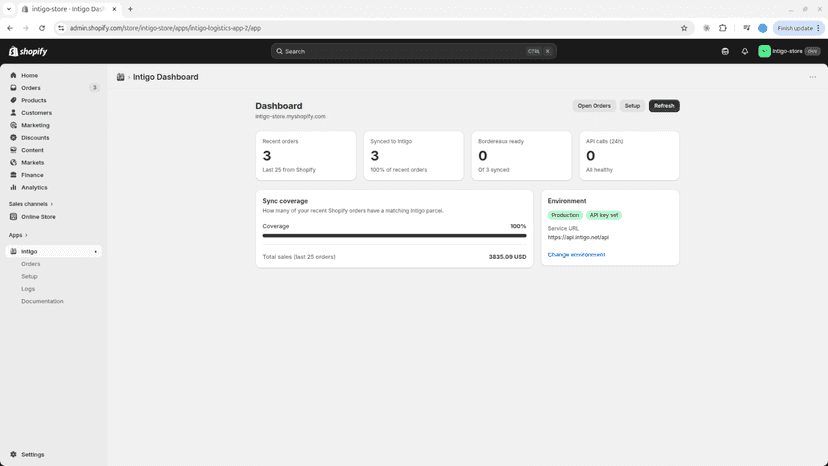This screenshot has width=828, height=466.
Task: Click the Refresh button
Action: (664, 106)
